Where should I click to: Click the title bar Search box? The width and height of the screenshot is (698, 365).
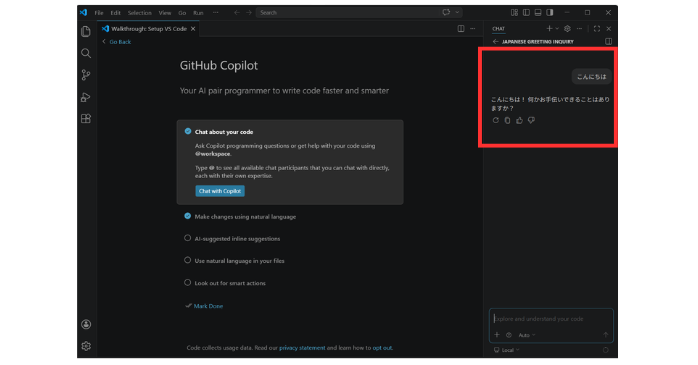pyautogui.click(x=347, y=12)
